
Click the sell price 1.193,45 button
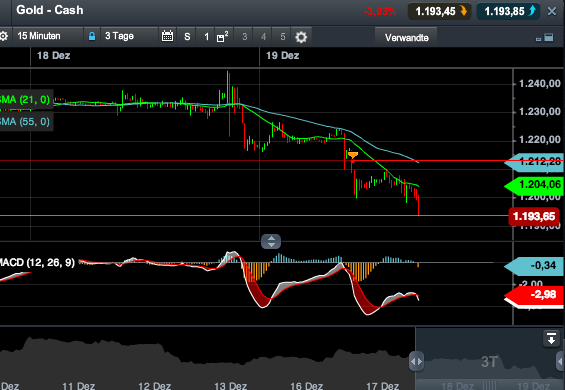coord(440,11)
